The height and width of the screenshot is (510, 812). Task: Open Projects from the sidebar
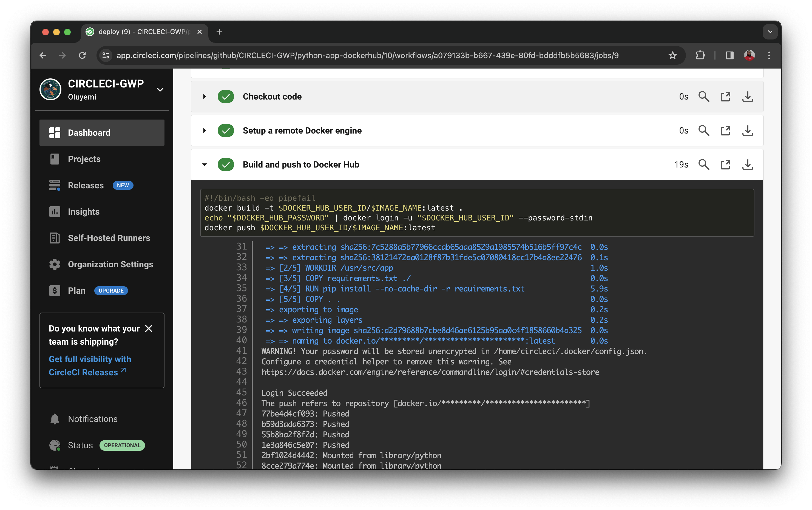click(x=84, y=159)
